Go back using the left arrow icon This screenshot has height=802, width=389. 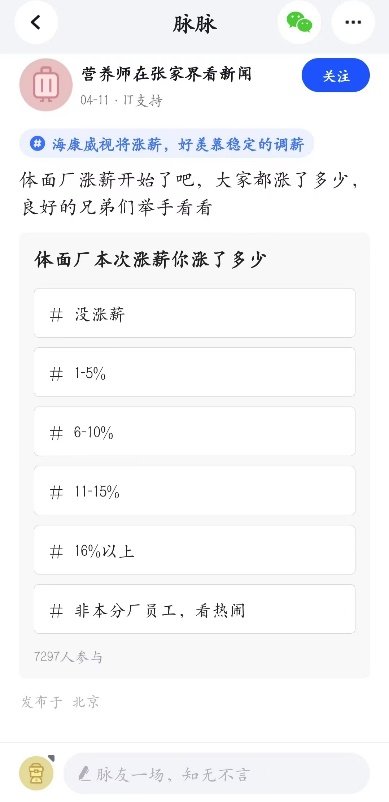coord(36,22)
